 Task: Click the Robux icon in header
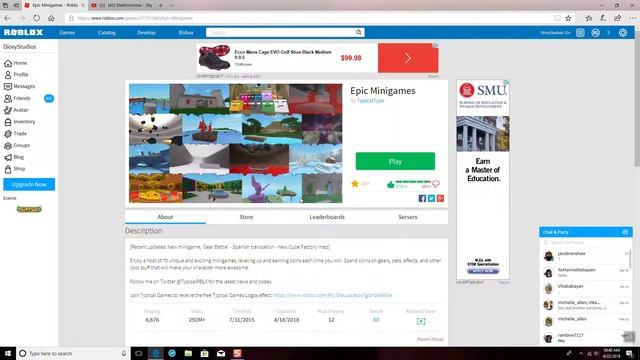[596, 33]
